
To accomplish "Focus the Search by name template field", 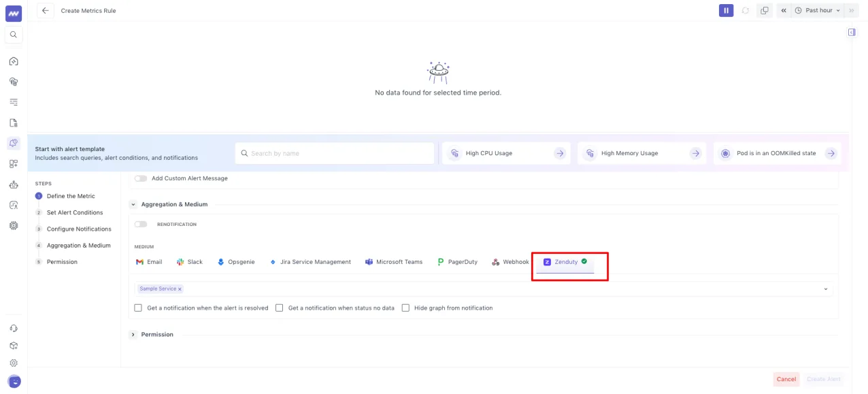I will point(335,153).
